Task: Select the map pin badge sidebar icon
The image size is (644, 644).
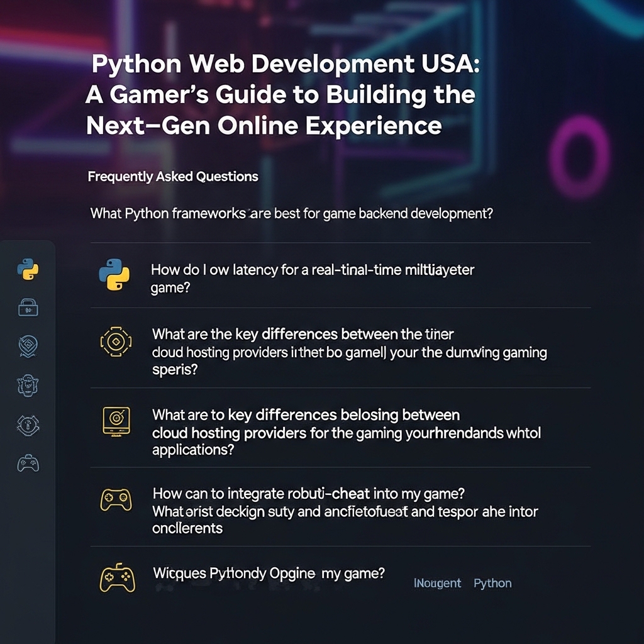Action: pos(28,345)
